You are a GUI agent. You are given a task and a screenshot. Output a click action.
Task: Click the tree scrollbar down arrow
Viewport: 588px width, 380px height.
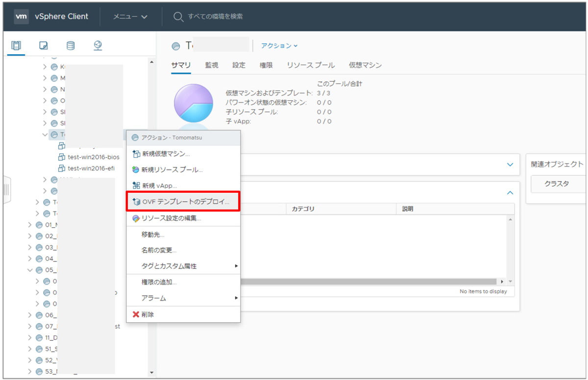pos(151,372)
